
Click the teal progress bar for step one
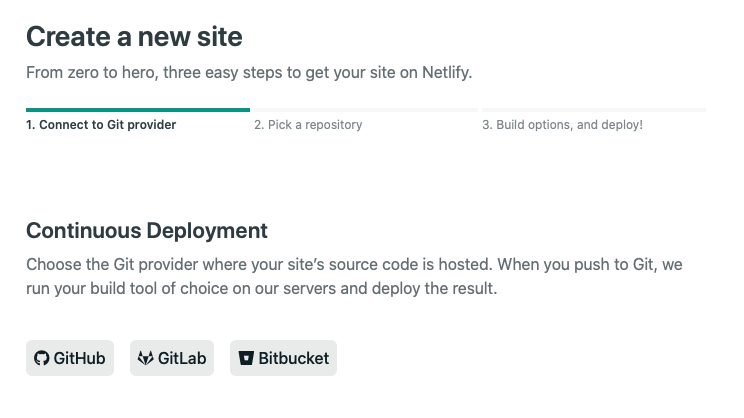point(138,109)
